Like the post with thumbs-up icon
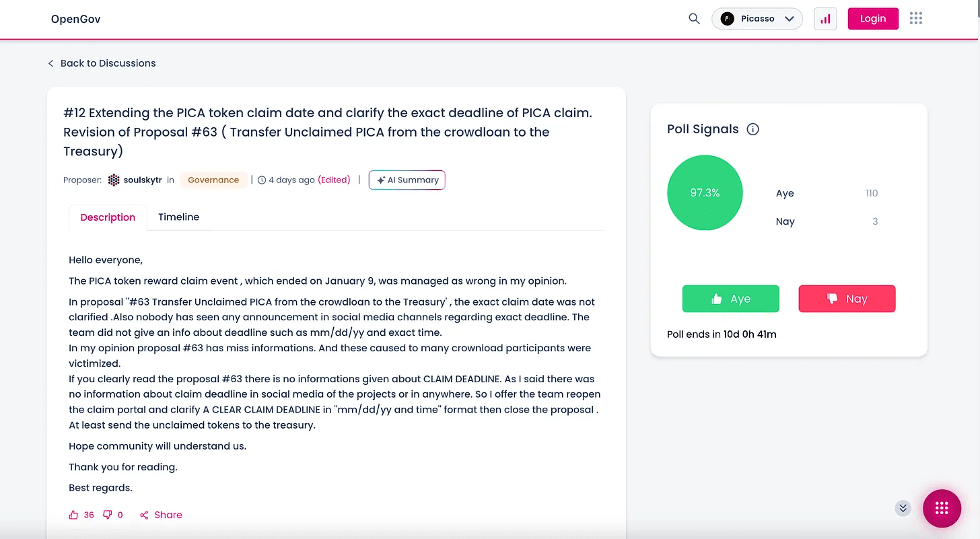 click(x=74, y=515)
